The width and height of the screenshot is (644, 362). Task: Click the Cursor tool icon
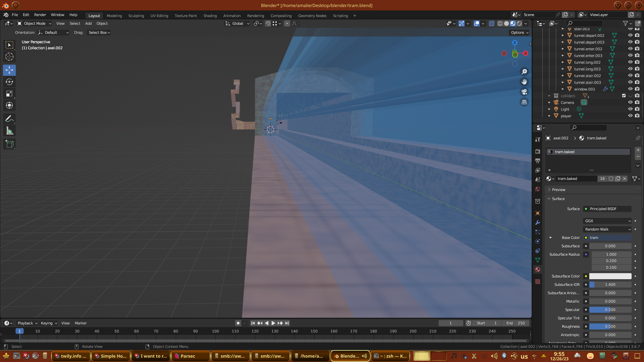click(9, 57)
